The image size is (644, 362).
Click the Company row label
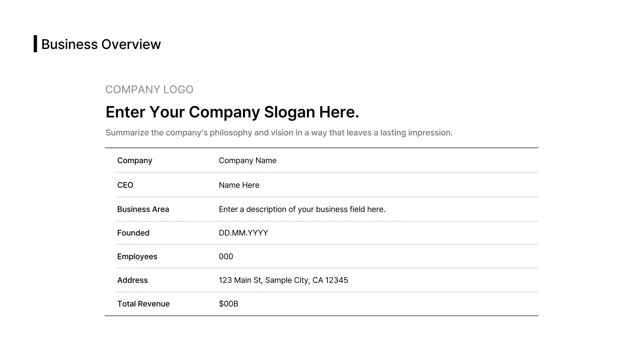tap(134, 160)
